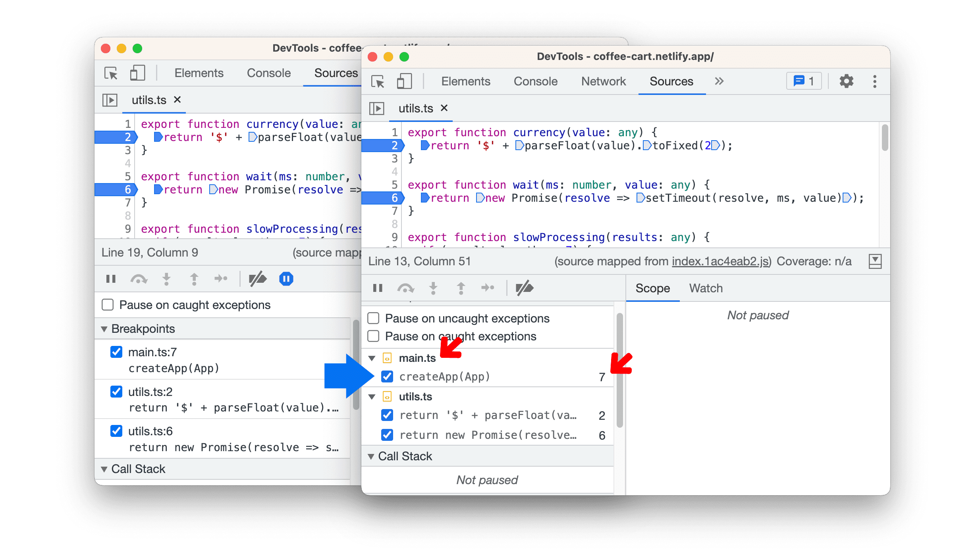Toggle Pause on caught exceptions checkbox
The height and width of the screenshot is (556, 980).
(x=374, y=335)
